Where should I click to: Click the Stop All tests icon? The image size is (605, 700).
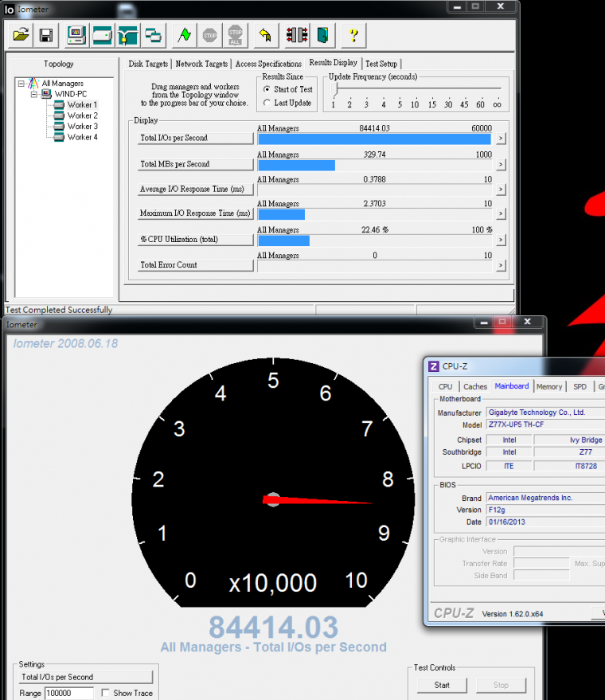pyautogui.click(x=235, y=35)
